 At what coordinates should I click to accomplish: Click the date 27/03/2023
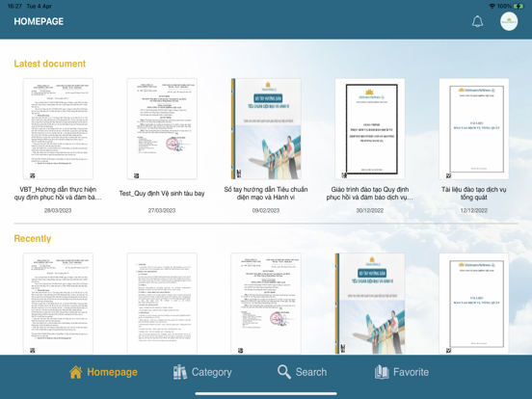coord(162,211)
